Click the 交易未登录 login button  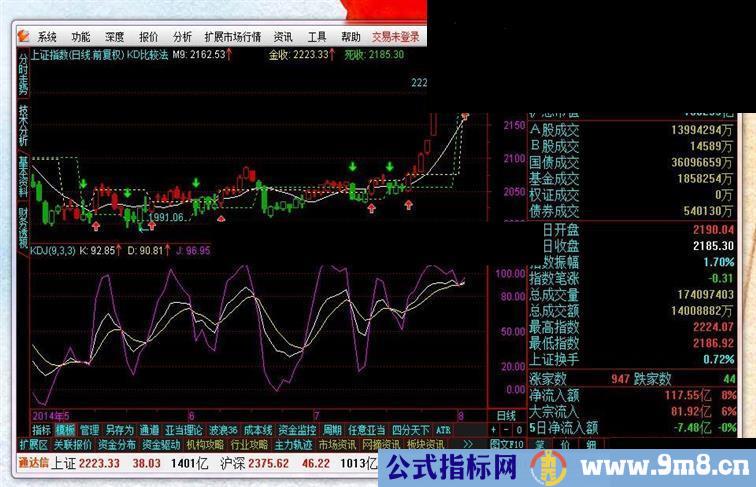pyautogui.click(x=396, y=36)
